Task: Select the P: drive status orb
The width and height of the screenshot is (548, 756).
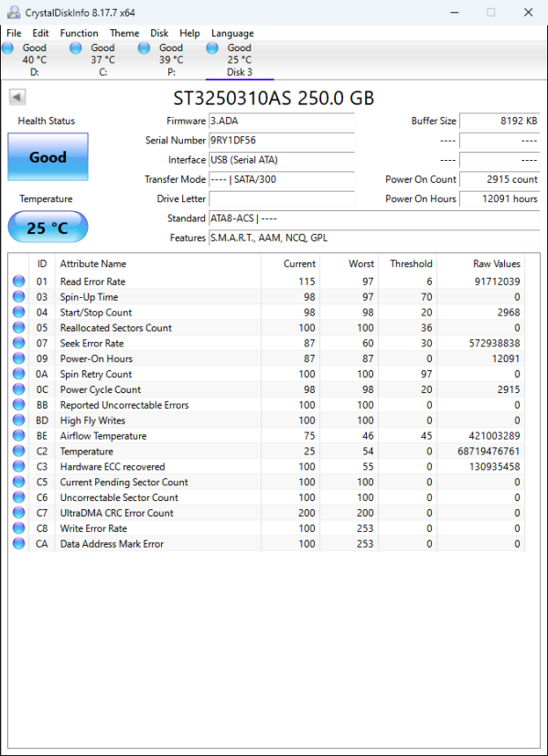Action: [144, 48]
